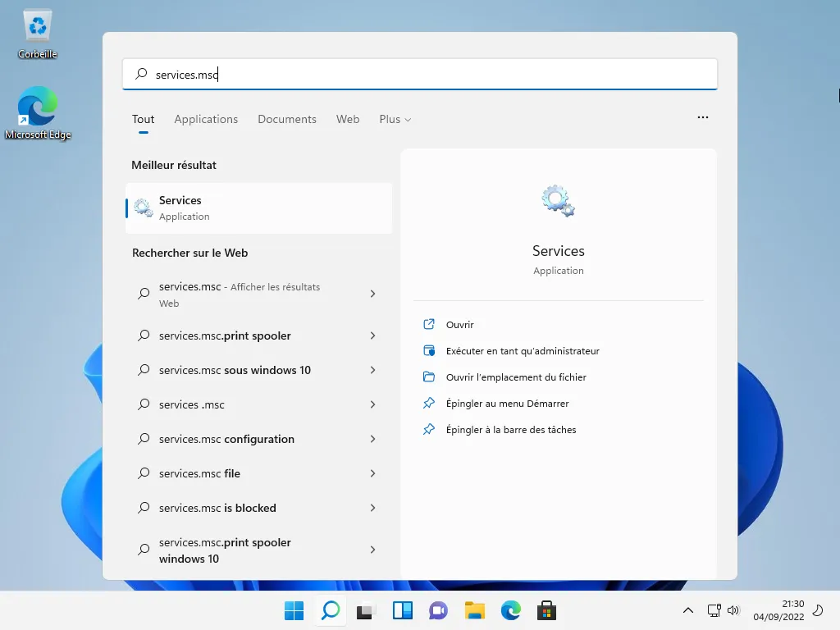840x630 pixels.
Task: Open the three-dots more options menu
Action: tap(702, 117)
